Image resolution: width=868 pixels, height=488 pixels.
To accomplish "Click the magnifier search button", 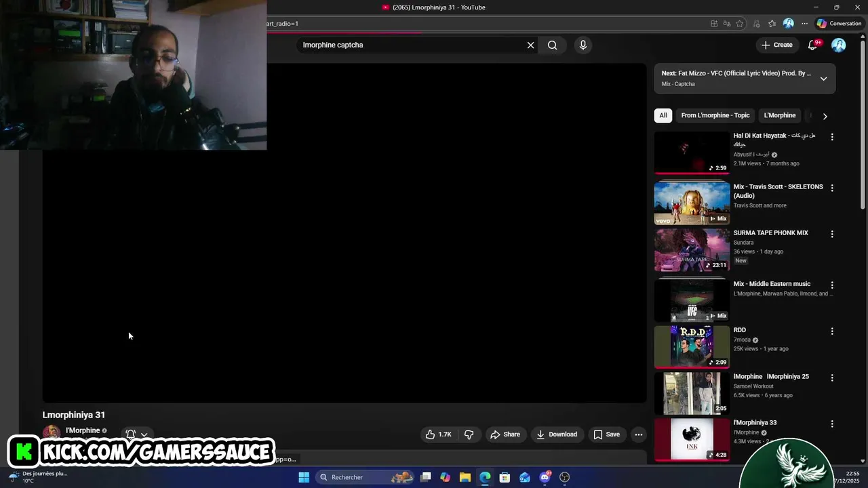I will (x=553, y=45).
